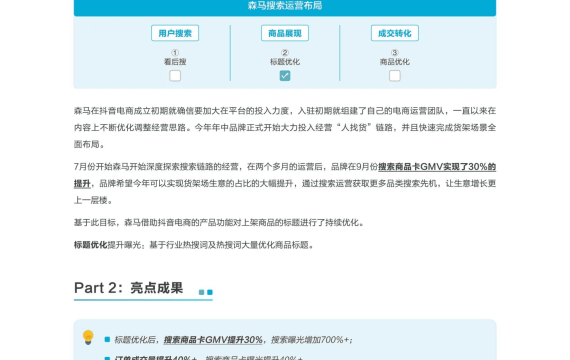Viewport: 570px width, 360px height.
Task: Click the 用户搜索 button
Action: pos(175,33)
